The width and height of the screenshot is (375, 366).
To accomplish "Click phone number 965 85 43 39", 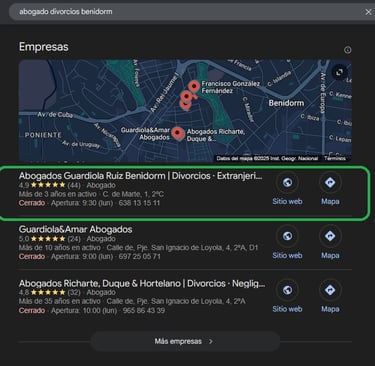I will pyautogui.click(x=144, y=310).
